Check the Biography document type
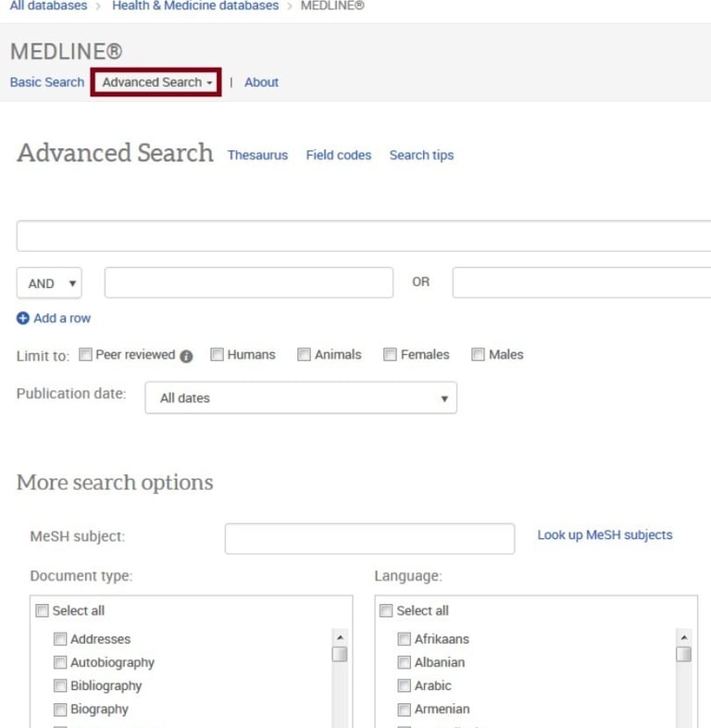The width and height of the screenshot is (711, 728). click(60, 709)
